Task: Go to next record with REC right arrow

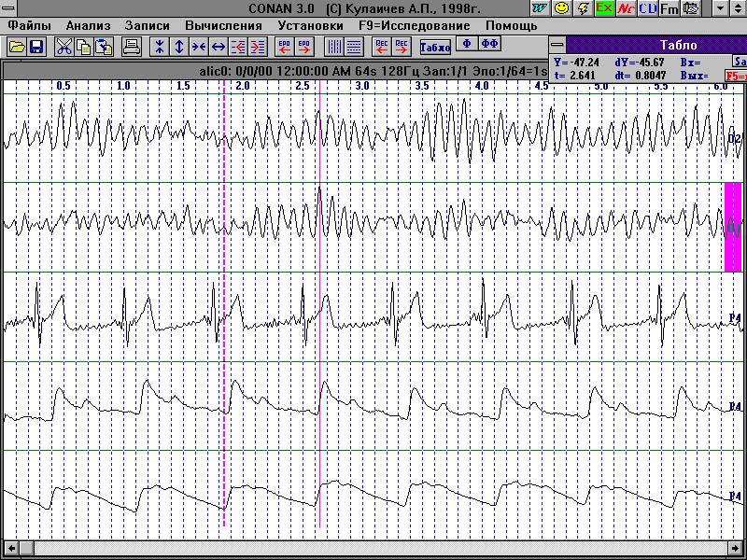Action: tap(402, 46)
